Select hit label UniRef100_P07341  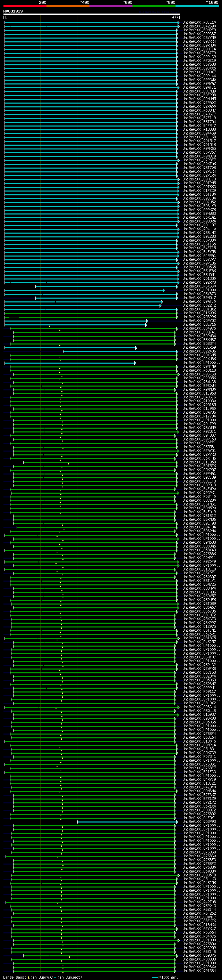(199, 756)
